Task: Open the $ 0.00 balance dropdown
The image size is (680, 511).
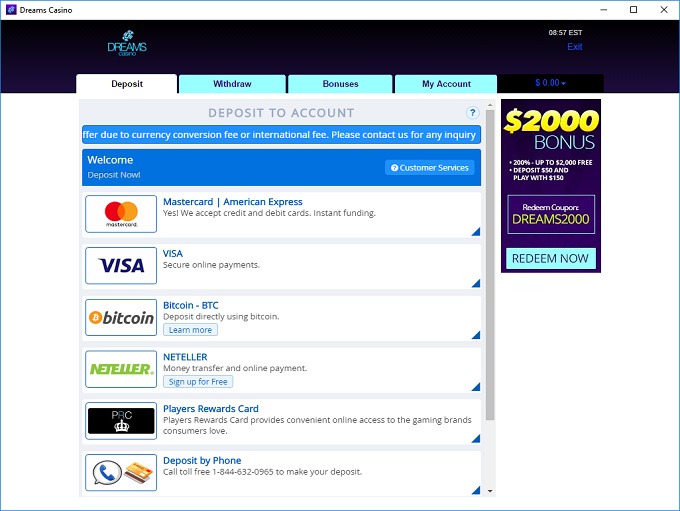Action: click(550, 83)
